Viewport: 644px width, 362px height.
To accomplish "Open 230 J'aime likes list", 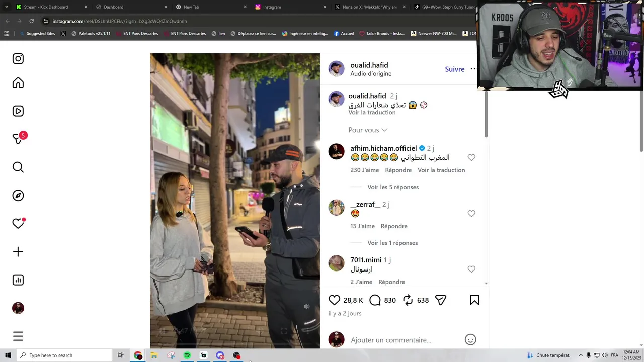I will pyautogui.click(x=365, y=170).
